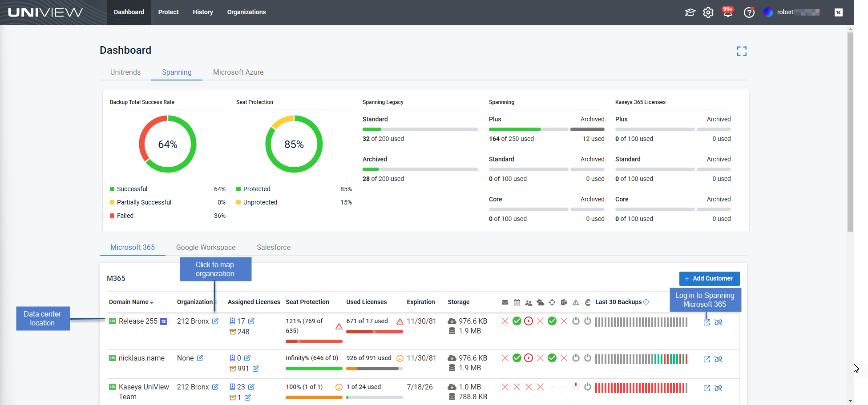This screenshot has width=868, height=405.
Task: Click green calendar status check for Release 255
Action: (x=517, y=321)
